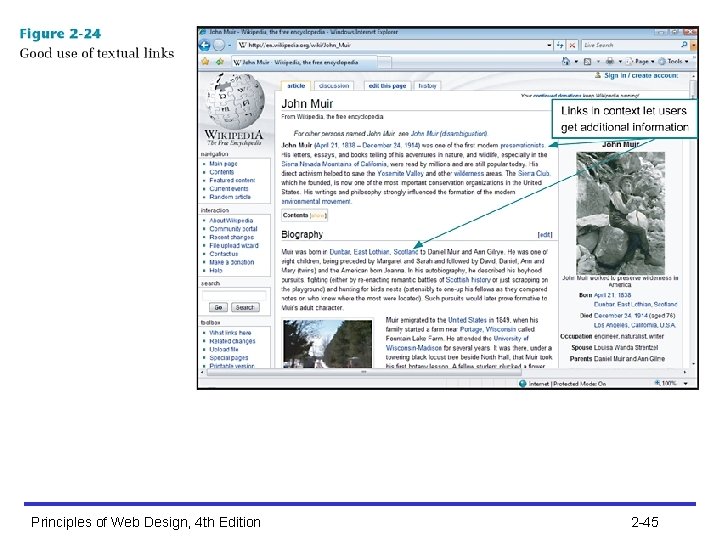
Task: Click the Refresh icon beside address bar
Action: [x=560, y=45]
